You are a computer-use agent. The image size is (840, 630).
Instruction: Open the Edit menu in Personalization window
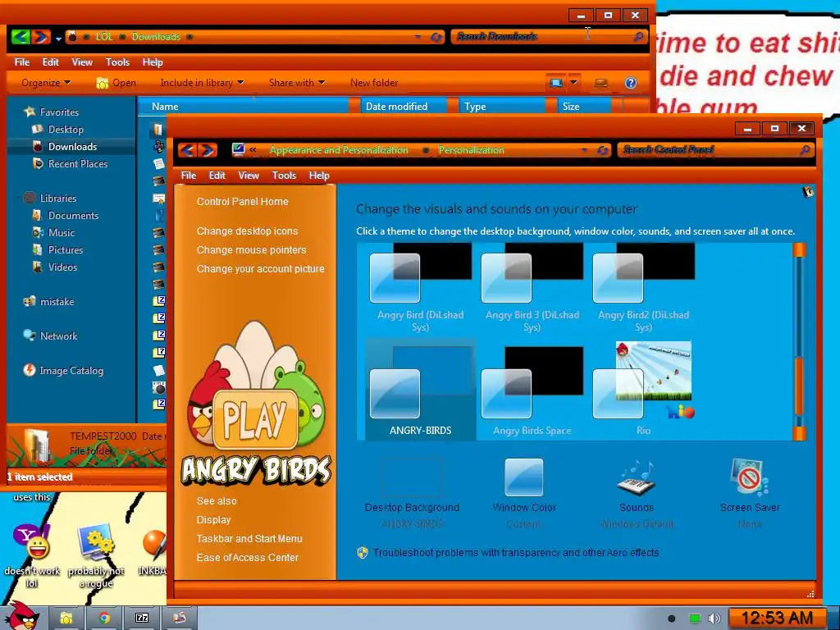[x=217, y=176]
